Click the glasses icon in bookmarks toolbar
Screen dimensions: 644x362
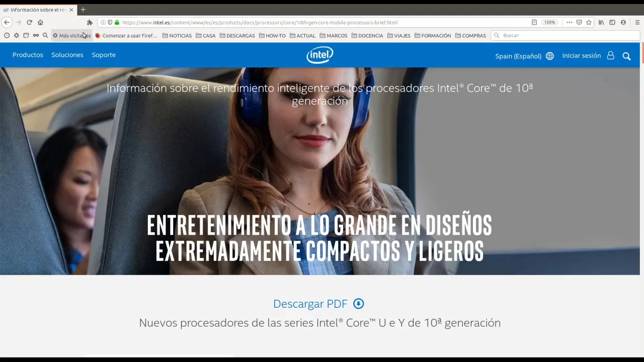coord(36,35)
